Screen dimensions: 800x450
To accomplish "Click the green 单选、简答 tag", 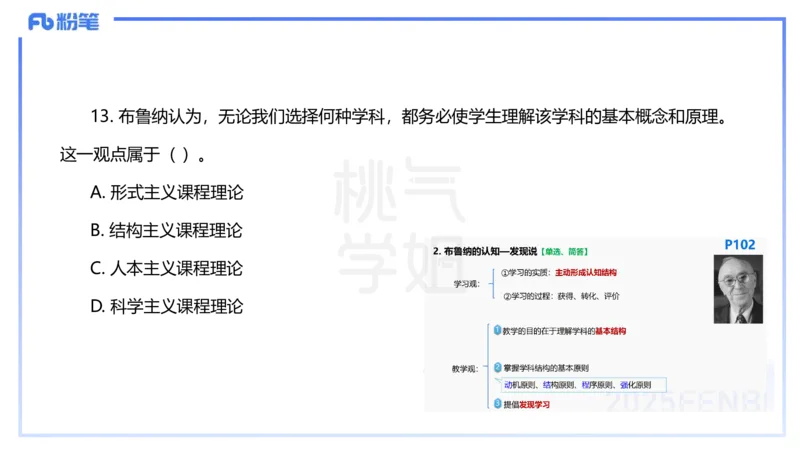I will [x=565, y=252].
